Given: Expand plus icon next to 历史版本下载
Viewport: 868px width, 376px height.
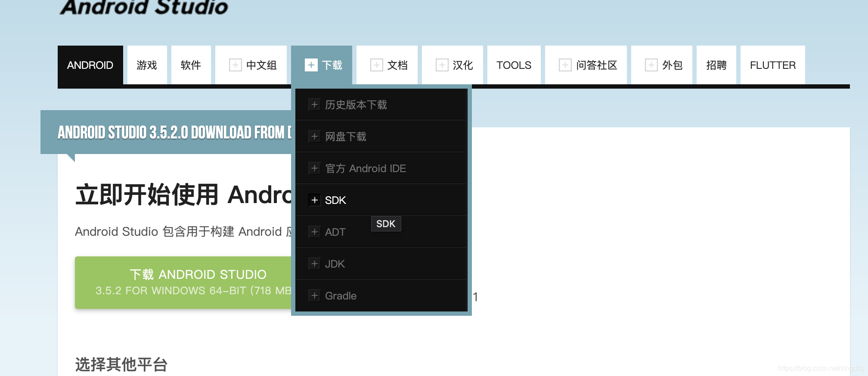Looking at the screenshot, I should (315, 105).
